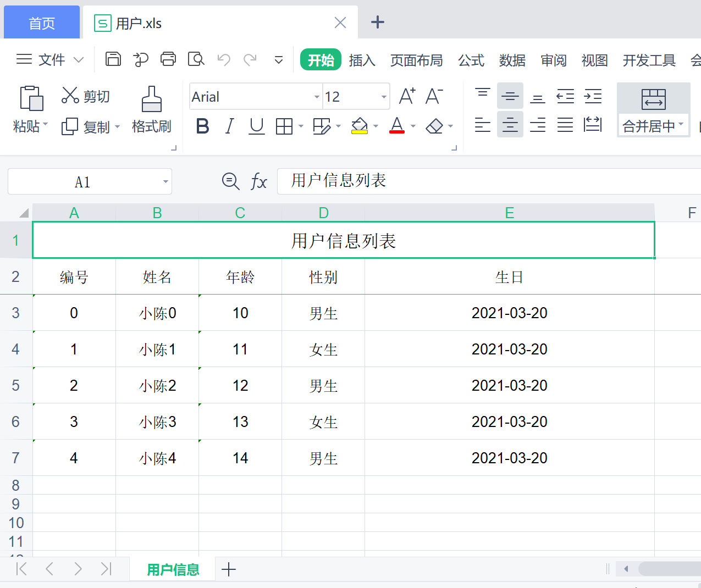The image size is (701, 588).
Task: Toggle bold formatting on selected cell
Action: [x=202, y=126]
